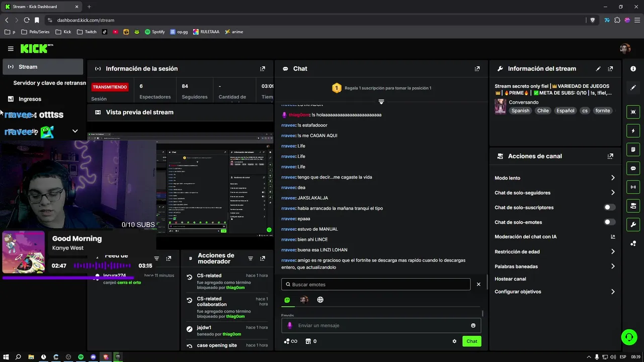Select the global emotes tab

(x=320, y=300)
